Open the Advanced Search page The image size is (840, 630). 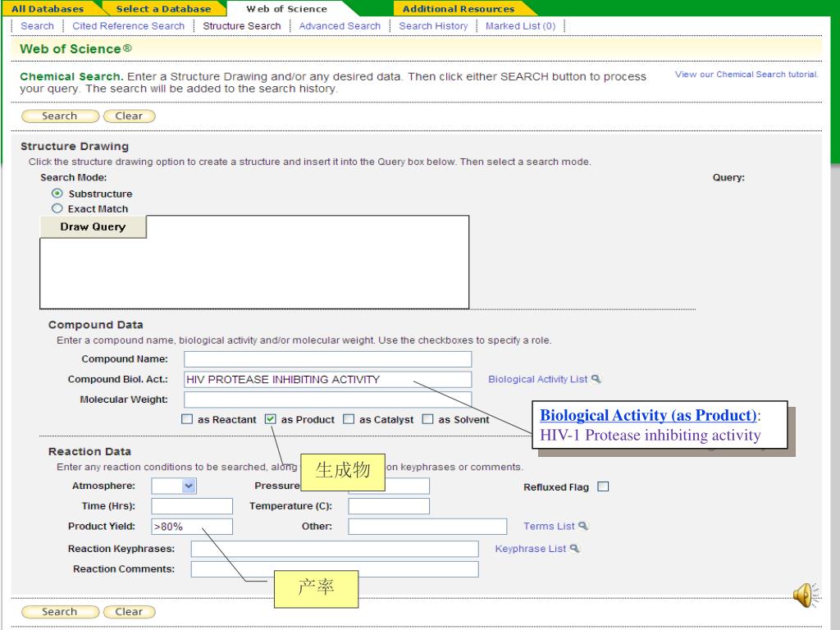[340, 25]
